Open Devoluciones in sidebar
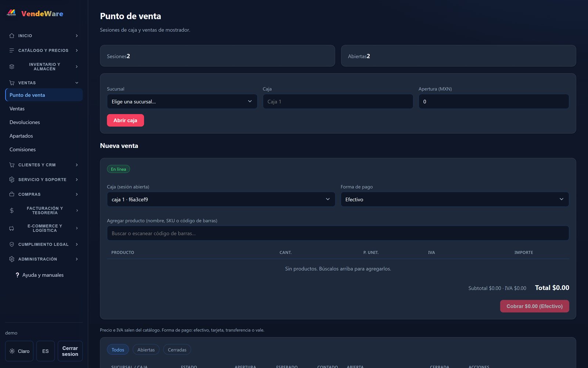The image size is (588, 368). tap(44, 122)
